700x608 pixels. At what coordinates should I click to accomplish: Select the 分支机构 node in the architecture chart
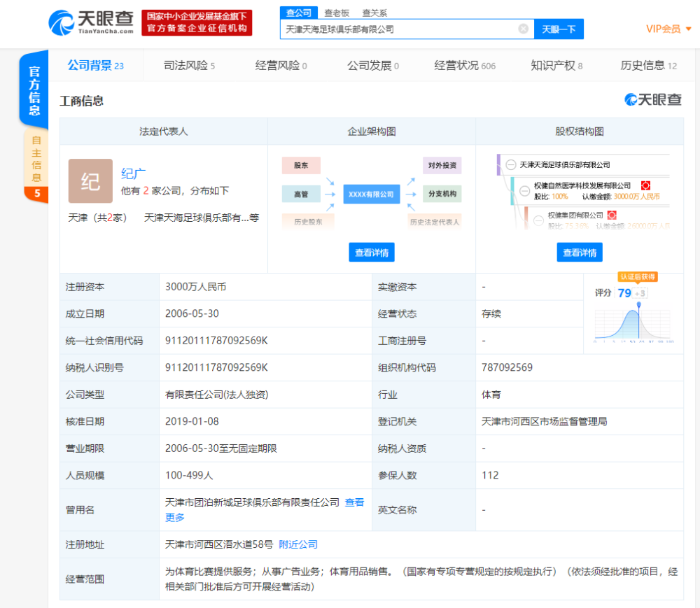point(442,194)
